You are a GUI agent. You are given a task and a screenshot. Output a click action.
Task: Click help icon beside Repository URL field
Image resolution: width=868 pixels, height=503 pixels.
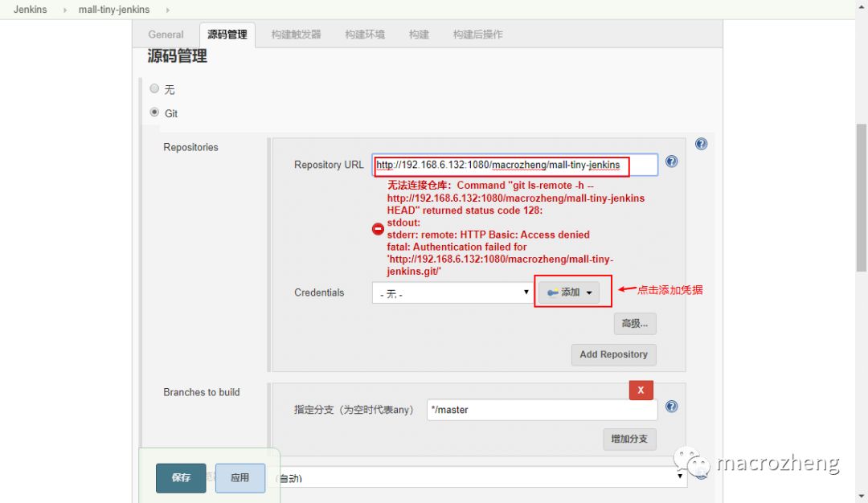pos(671,162)
